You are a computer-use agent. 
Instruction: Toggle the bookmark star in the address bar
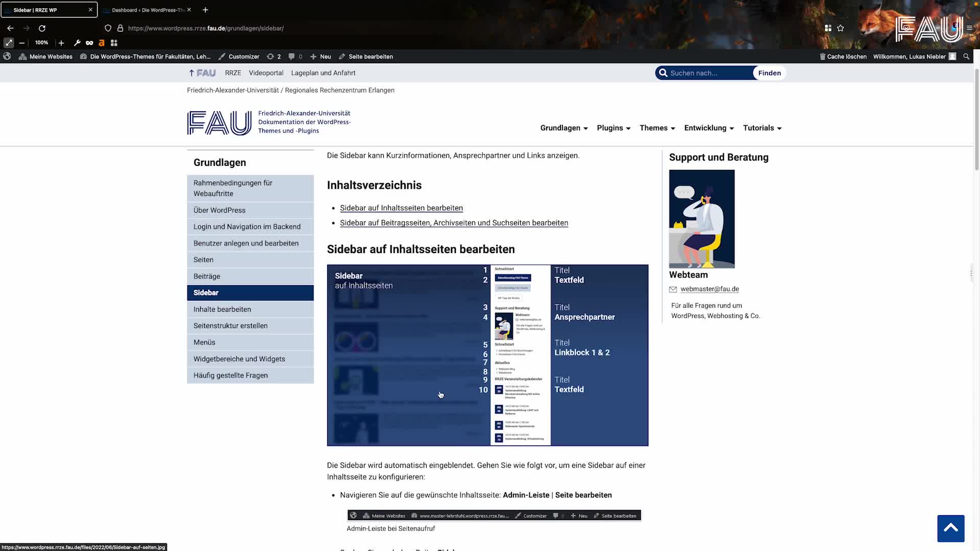pyautogui.click(x=840, y=28)
